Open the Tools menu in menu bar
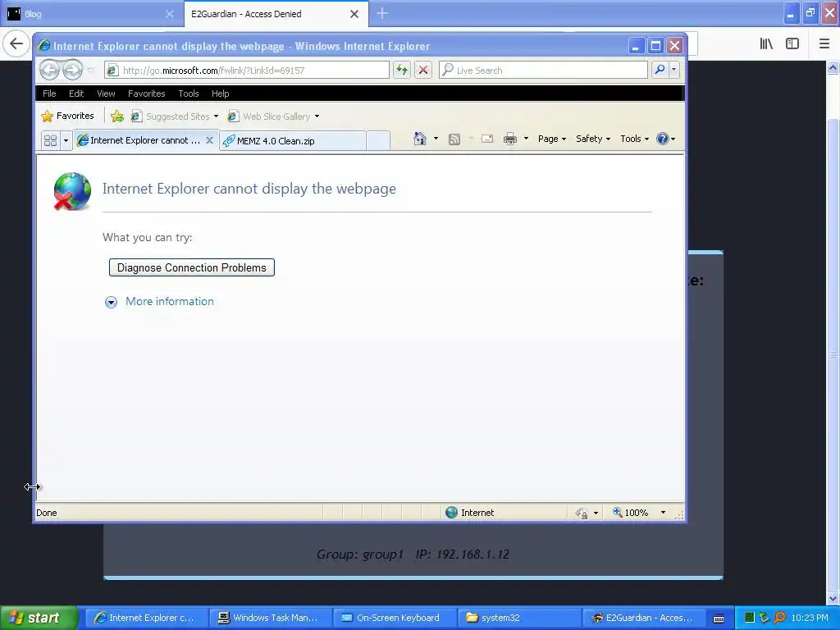The height and width of the screenshot is (630, 840). [x=189, y=94]
